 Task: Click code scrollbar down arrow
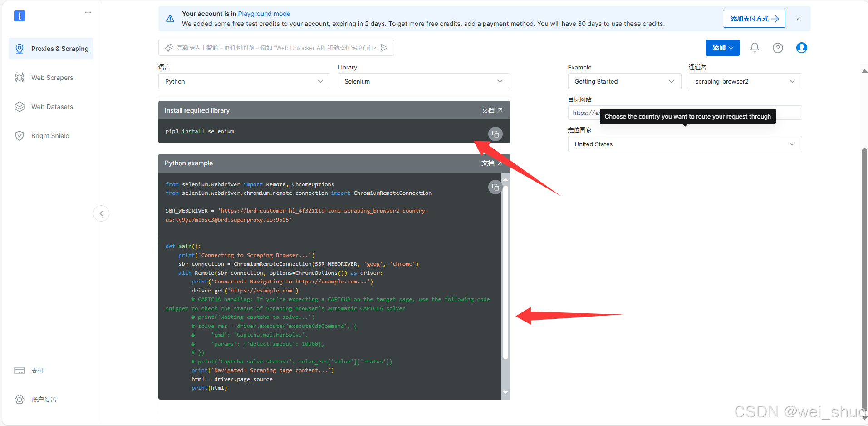click(506, 393)
